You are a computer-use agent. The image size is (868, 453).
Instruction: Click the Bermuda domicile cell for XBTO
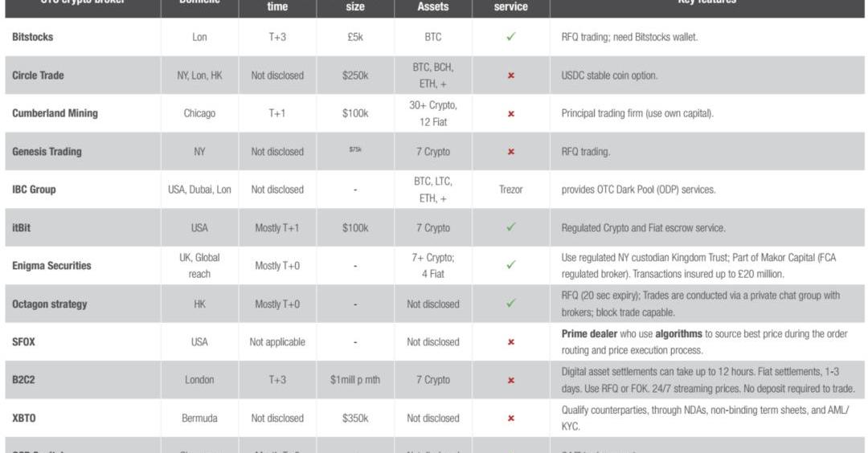click(x=199, y=418)
